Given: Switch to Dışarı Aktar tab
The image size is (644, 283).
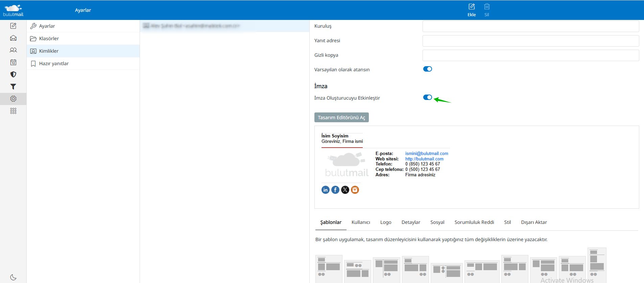Looking at the screenshot, I should pos(534,222).
